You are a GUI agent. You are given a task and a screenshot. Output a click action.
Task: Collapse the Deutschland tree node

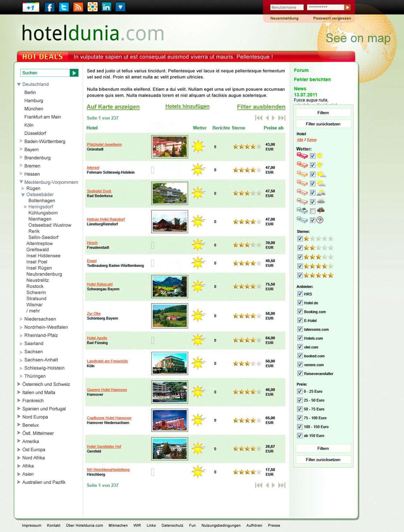(x=19, y=85)
